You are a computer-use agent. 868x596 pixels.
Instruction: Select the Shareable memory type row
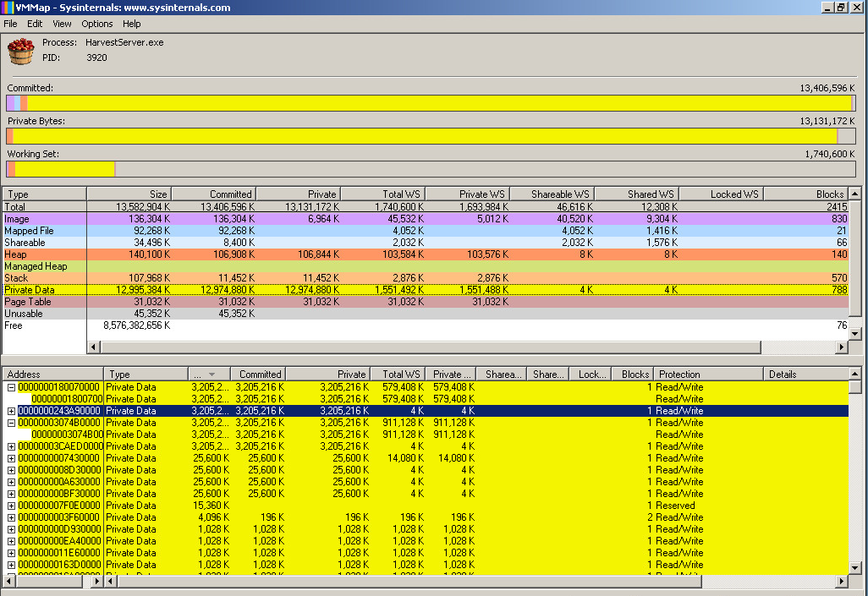click(426, 243)
